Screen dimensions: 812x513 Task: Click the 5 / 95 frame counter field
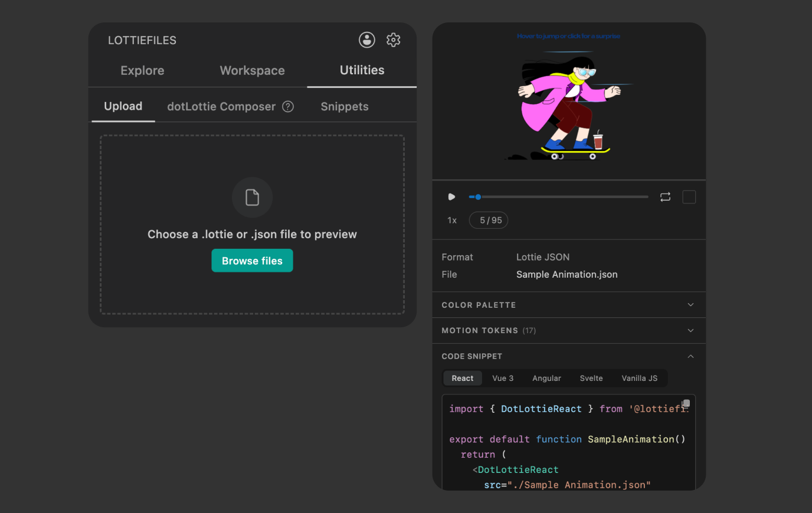click(x=489, y=221)
